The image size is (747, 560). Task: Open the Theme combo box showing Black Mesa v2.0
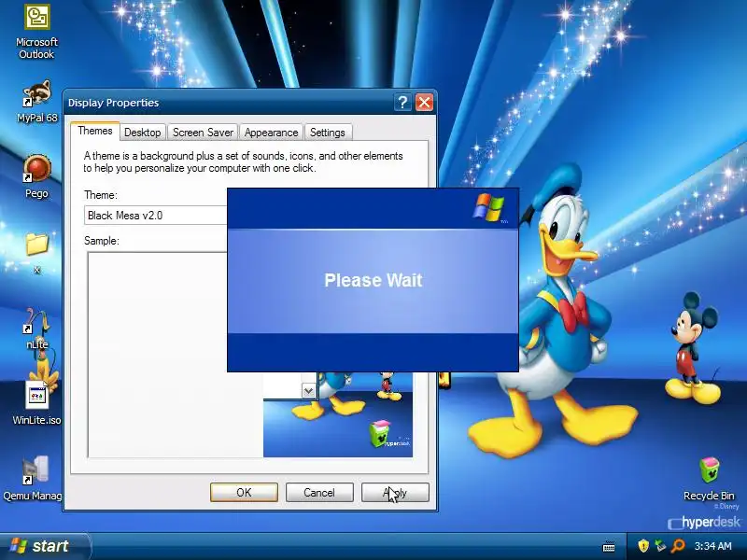(156, 216)
